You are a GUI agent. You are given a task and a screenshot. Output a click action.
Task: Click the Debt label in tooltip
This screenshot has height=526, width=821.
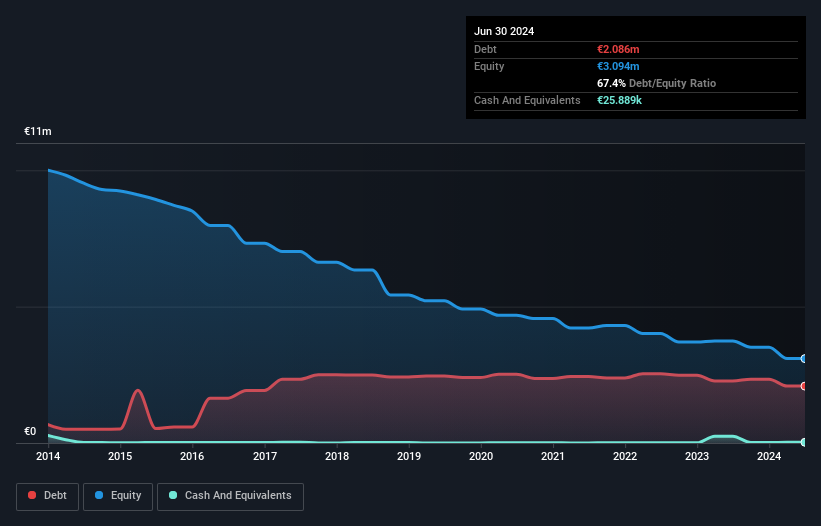point(485,49)
